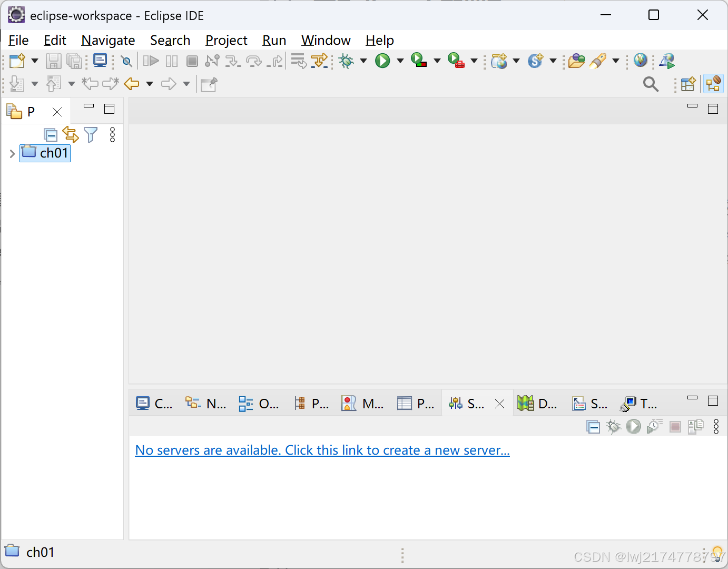Open the Coverage dropdown arrow
728x569 pixels.
[x=437, y=61]
